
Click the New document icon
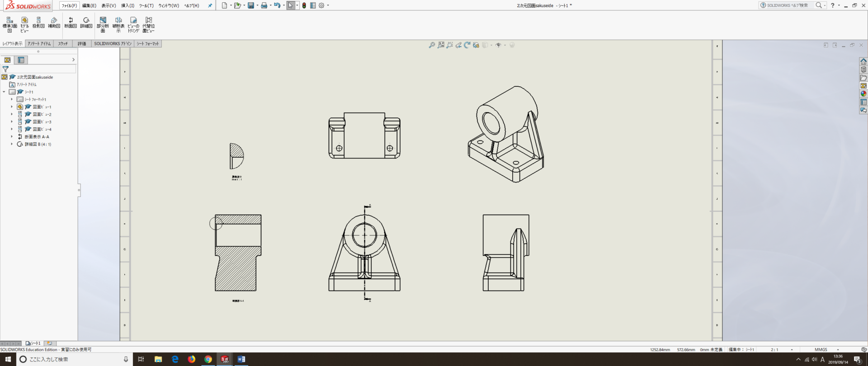click(224, 5)
